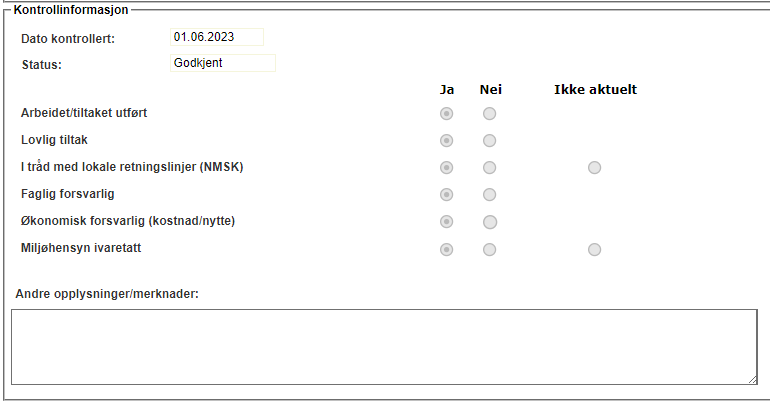Check Nei for Miljøhensyn ivaretatt
This screenshot has width=770, height=403.
coord(489,249)
